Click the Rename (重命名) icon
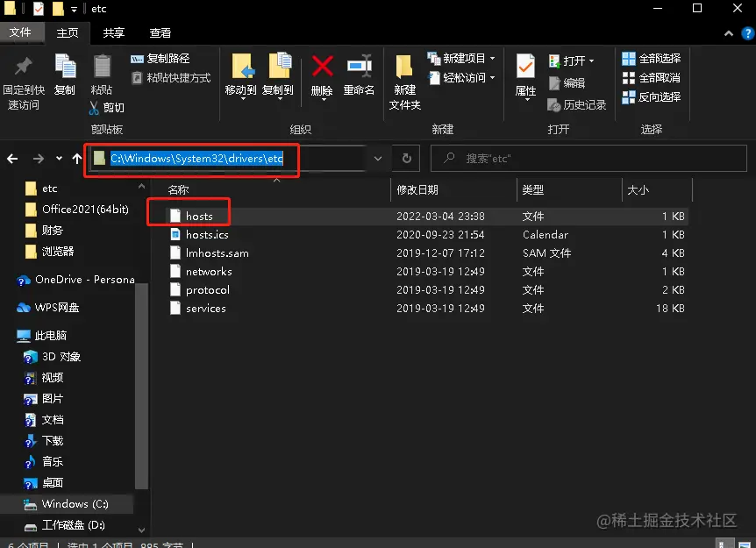The width and height of the screenshot is (756, 548). (x=360, y=66)
